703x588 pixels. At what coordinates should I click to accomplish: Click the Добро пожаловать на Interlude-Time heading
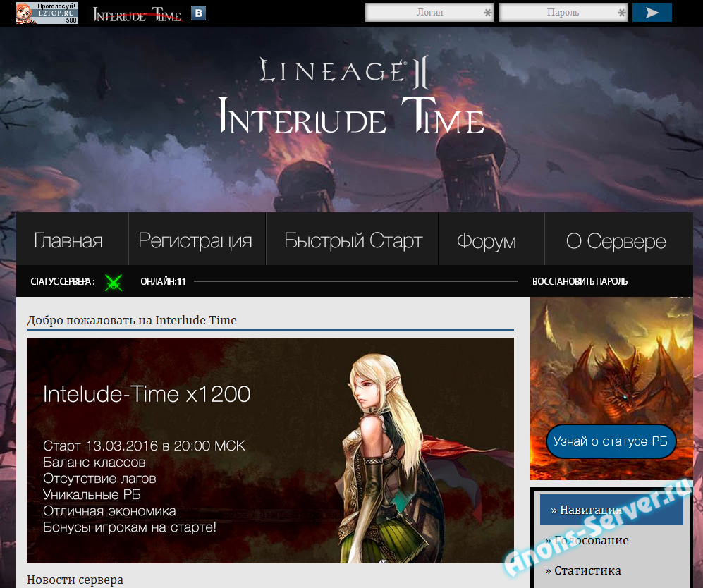[x=132, y=320]
